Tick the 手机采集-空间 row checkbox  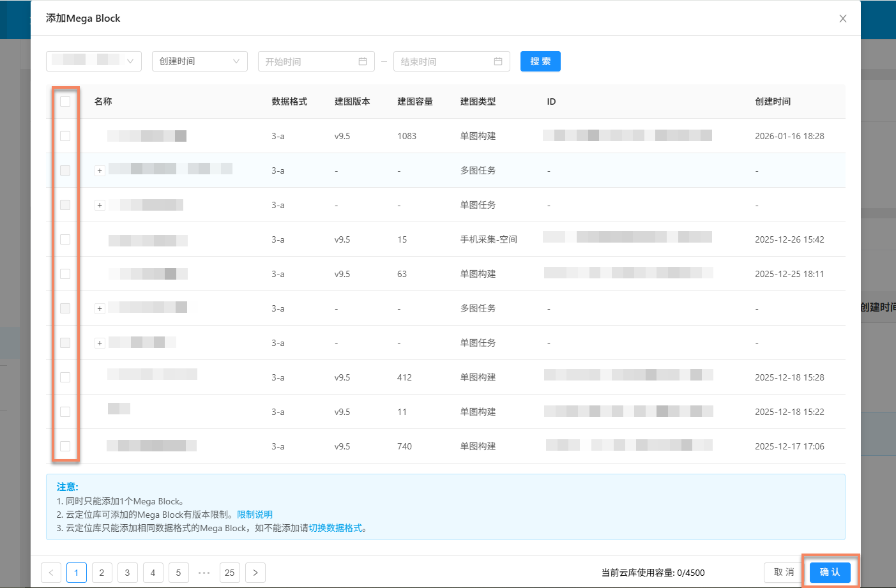coord(65,239)
